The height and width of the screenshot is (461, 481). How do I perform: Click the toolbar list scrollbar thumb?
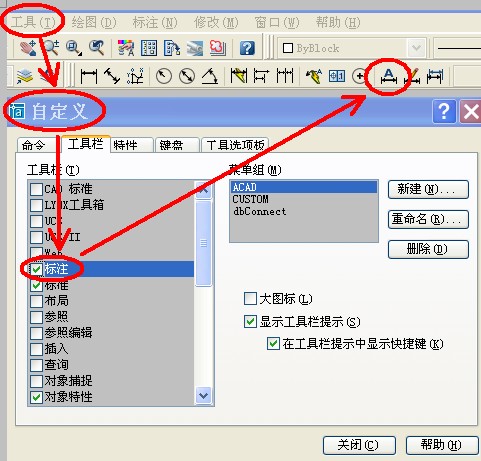tap(203, 243)
